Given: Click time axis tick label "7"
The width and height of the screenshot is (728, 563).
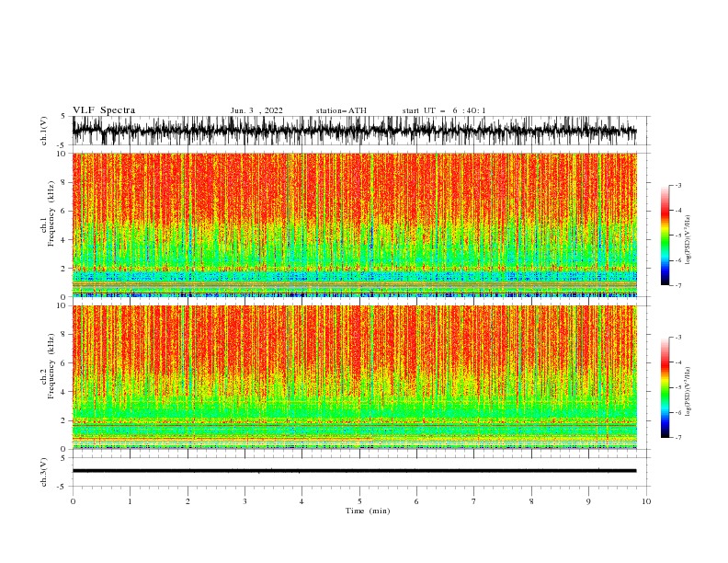Looking at the screenshot, I should pyautogui.click(x=474, y=501).
